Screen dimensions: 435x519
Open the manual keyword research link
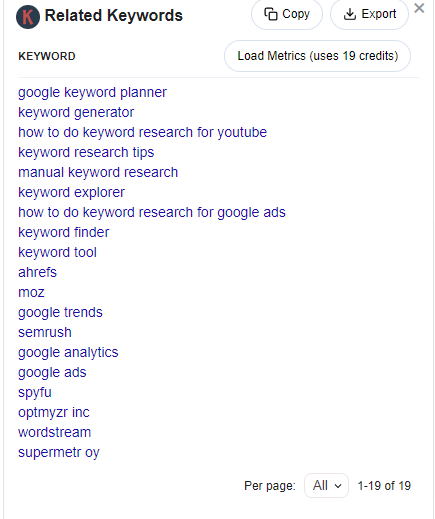tap(98, 172)
